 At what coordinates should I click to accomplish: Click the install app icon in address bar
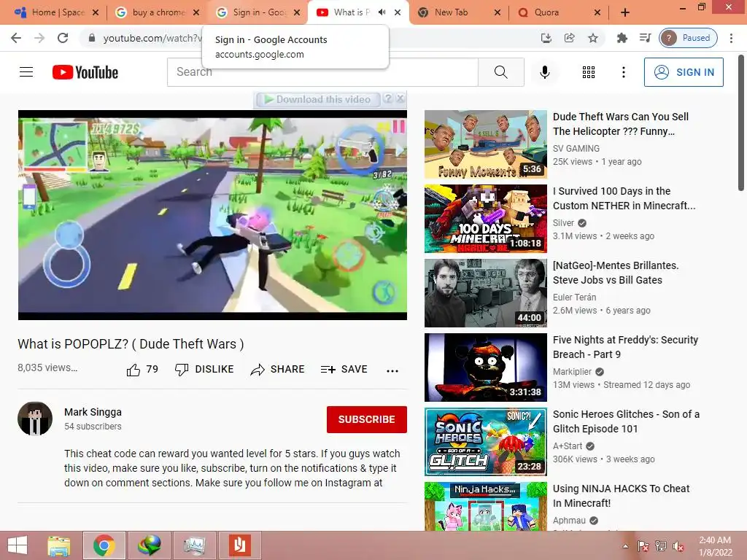point(546,38)
